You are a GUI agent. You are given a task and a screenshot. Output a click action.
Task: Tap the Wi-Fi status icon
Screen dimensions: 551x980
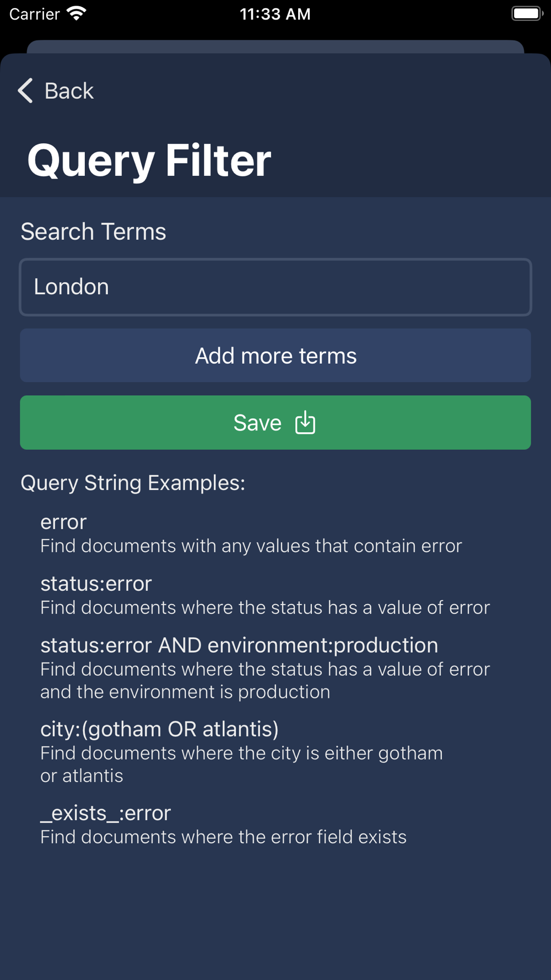[77, 14]
